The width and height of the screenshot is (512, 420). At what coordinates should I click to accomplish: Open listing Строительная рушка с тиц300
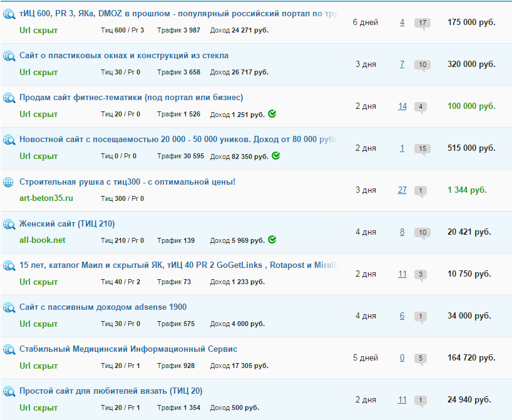click(127, 182)
